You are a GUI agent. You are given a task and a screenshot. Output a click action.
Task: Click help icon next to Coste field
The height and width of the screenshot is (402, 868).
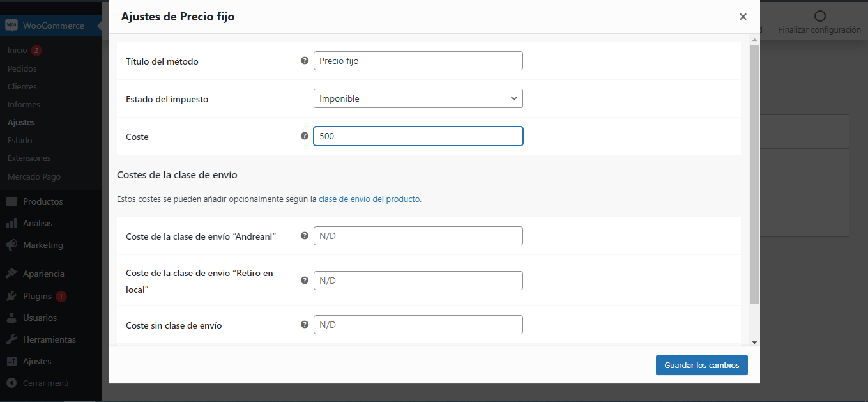(x=305, y=136)
